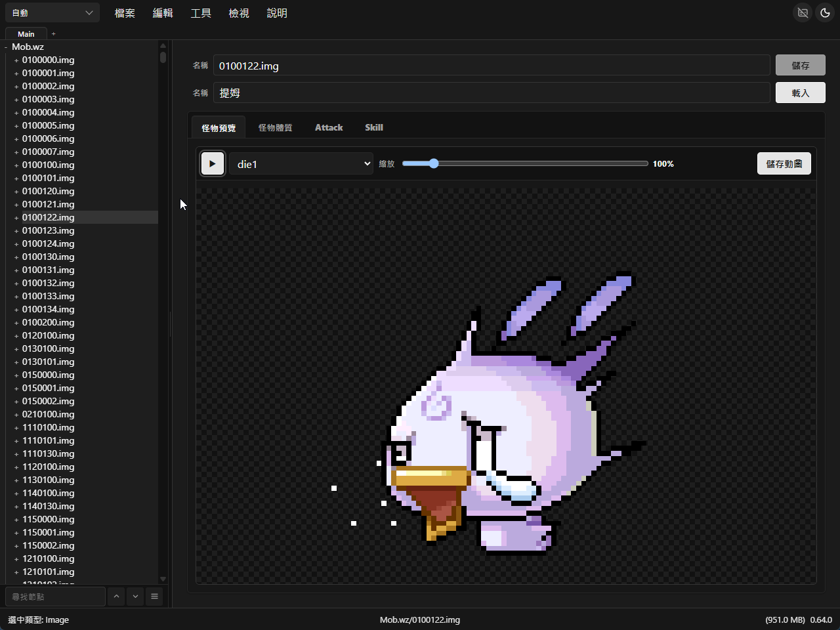The image size is (840, 630).
Task: Open the 檔案 menu
Action: click(x=125, y=13)
